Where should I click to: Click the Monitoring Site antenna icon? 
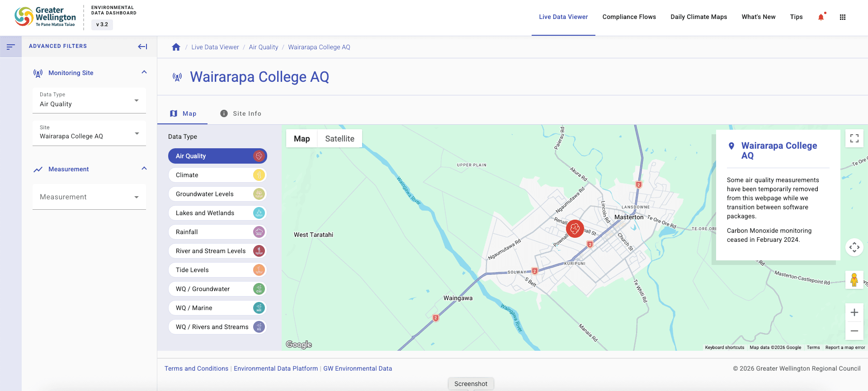(38, 73)
